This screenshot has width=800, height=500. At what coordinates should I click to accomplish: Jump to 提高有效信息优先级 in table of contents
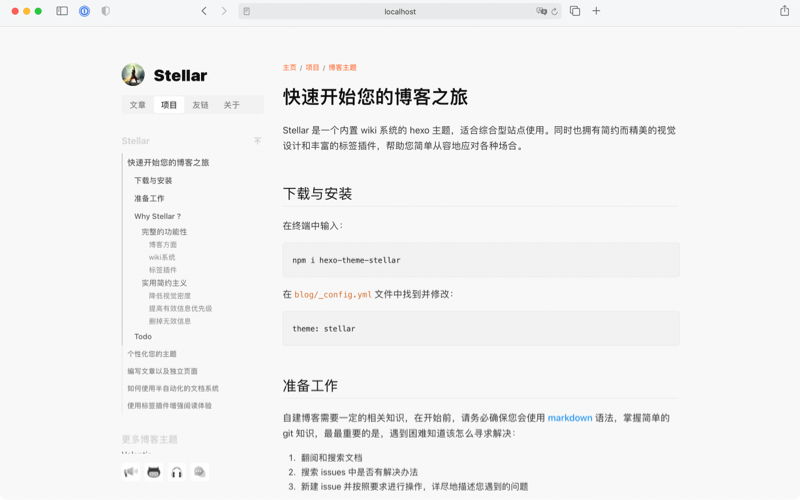[180, 308]
